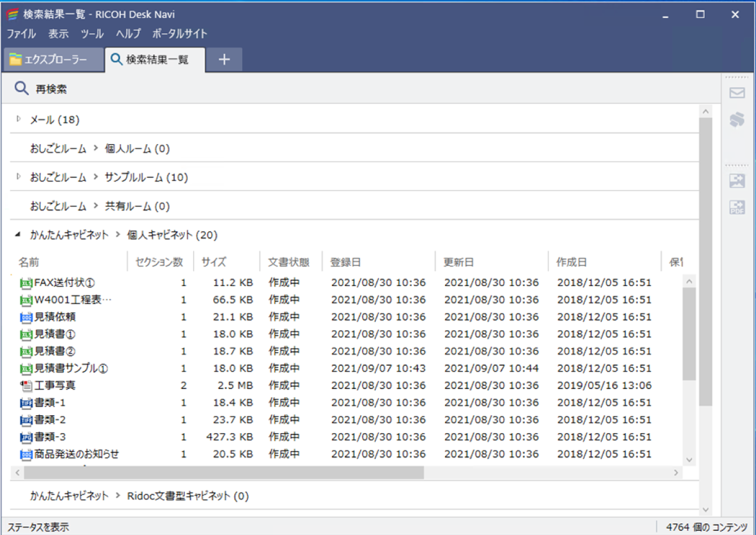
Task: Select the 検索結果一覧 tab
Action: 155,60
